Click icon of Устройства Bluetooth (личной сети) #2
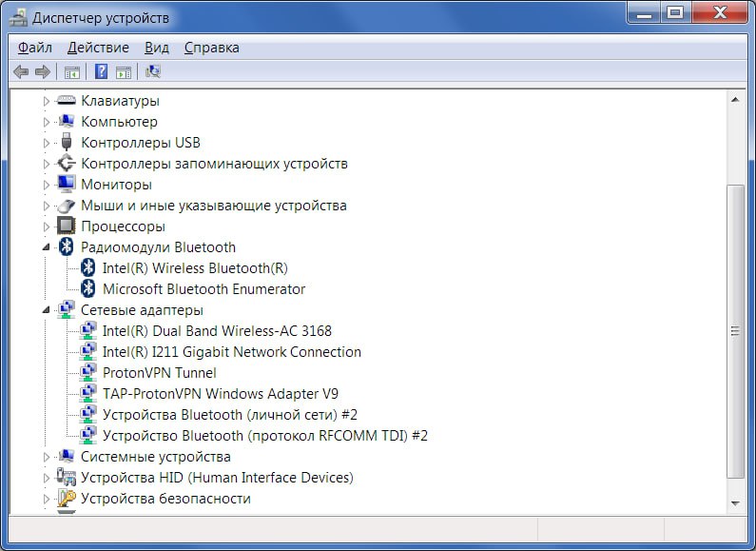The image size is (756, 551). [x=87, y=414]
